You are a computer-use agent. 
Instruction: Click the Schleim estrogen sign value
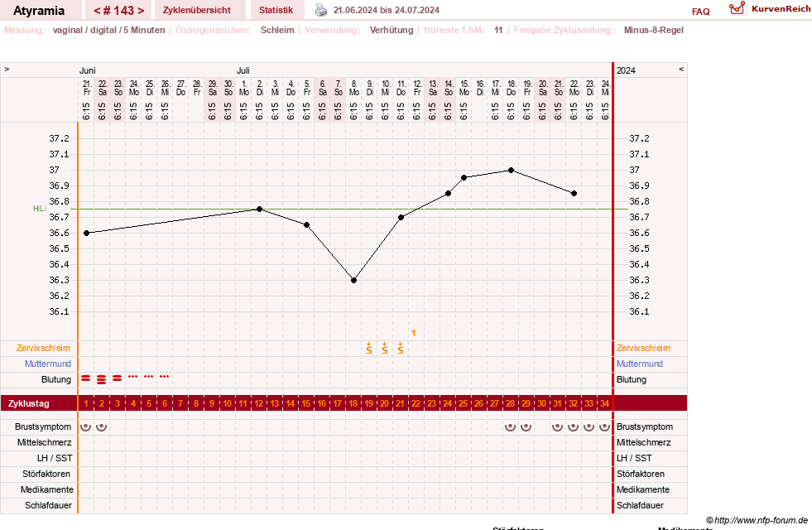point(277,30)
